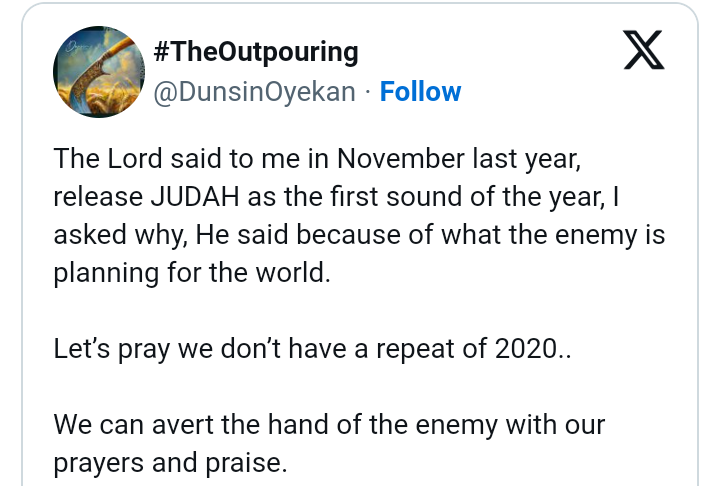Click the line starting "We can avert"
Viewport: 720px width, 486px height.
329,425
